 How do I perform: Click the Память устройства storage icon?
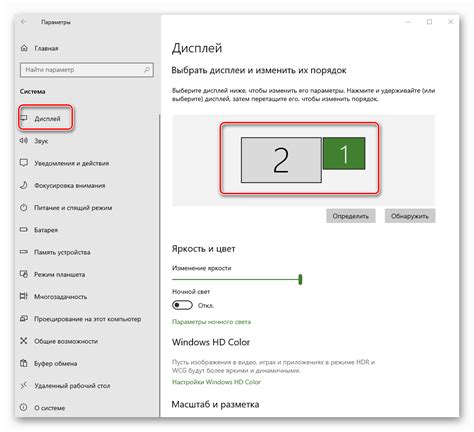pos(24,252)
